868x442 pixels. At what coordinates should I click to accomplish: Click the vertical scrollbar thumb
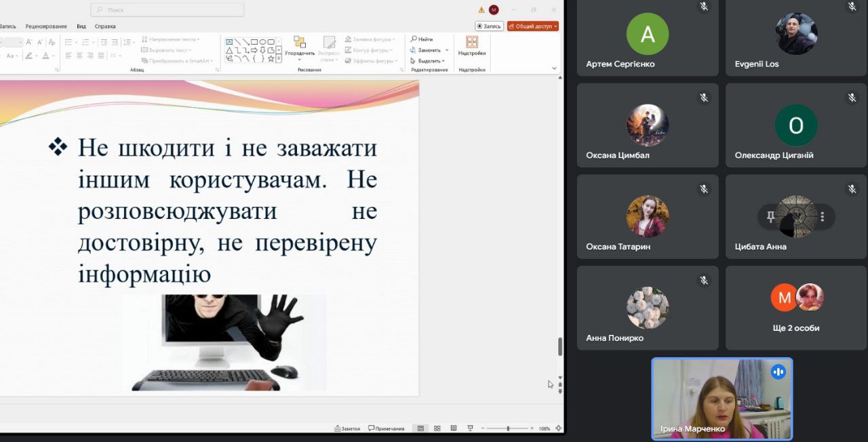coord(560,346)
